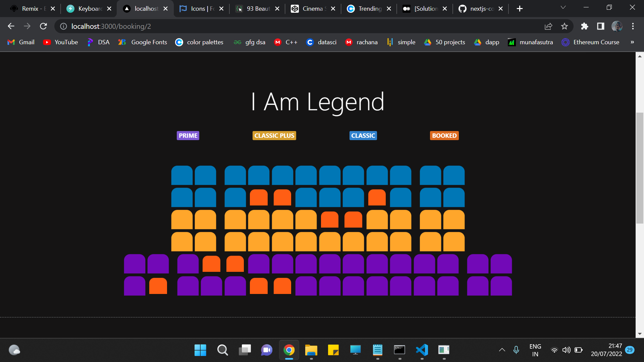Click the BOOKED legend label
This screenshot has width=644, height=362.
(x=444, y=136)
